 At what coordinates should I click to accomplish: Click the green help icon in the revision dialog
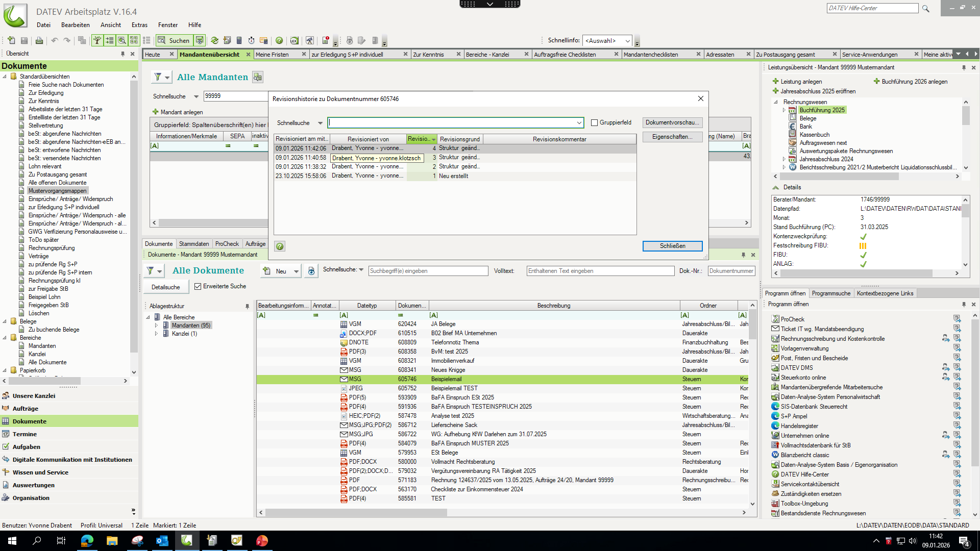[x=280, y=246]
